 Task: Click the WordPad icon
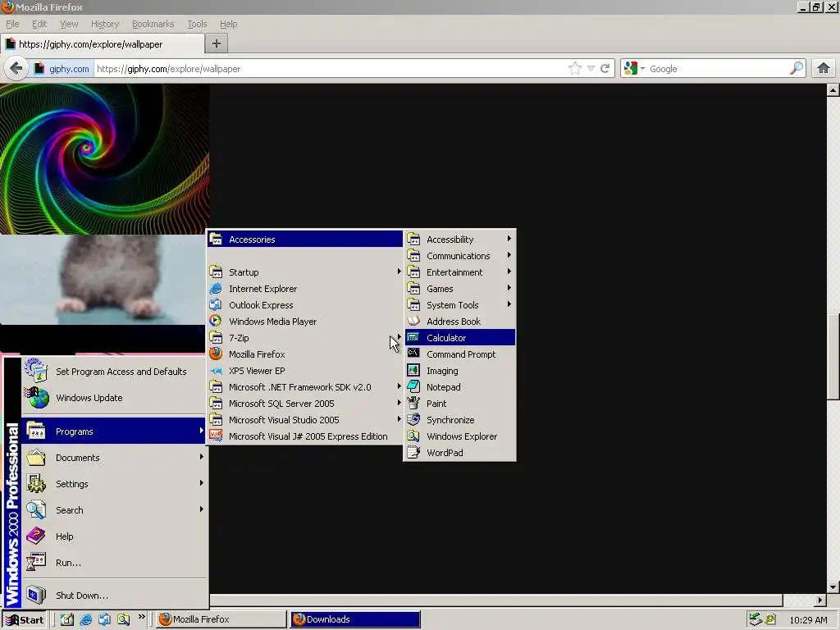(x=413, y=452)
